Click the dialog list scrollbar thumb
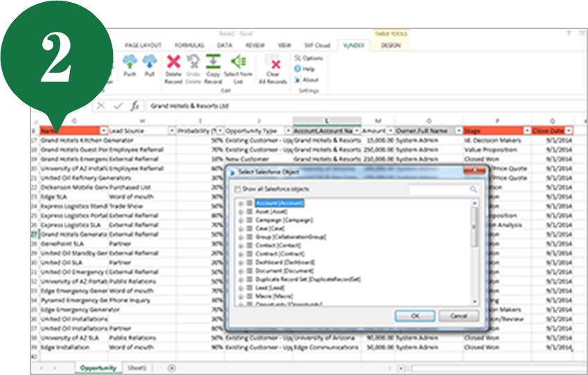 (x=474, y=227)
